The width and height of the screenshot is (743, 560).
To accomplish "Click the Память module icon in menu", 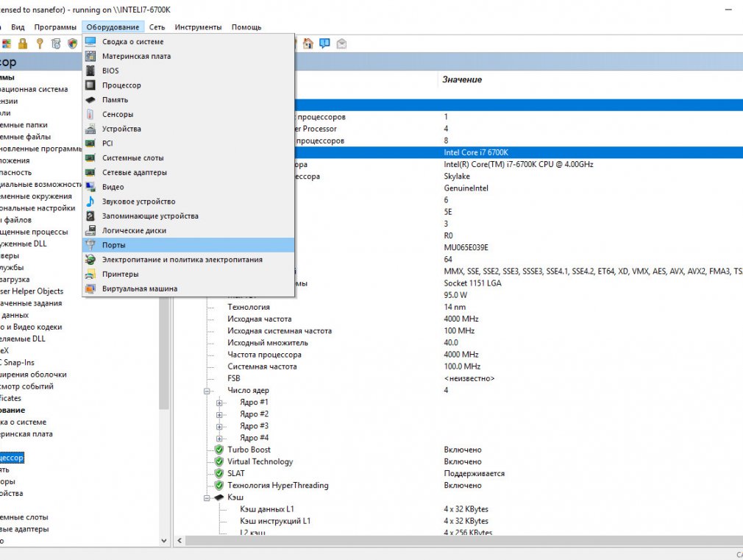I will (90, 99).
